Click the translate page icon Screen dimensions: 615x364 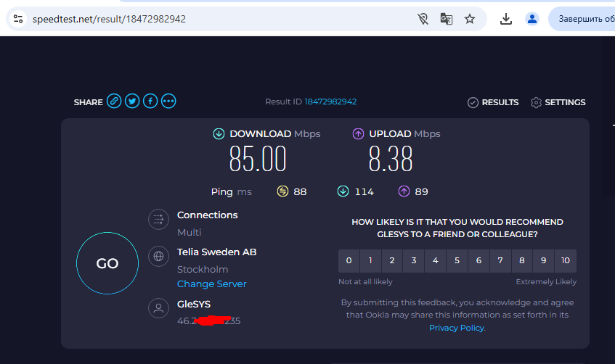(447, 19)
